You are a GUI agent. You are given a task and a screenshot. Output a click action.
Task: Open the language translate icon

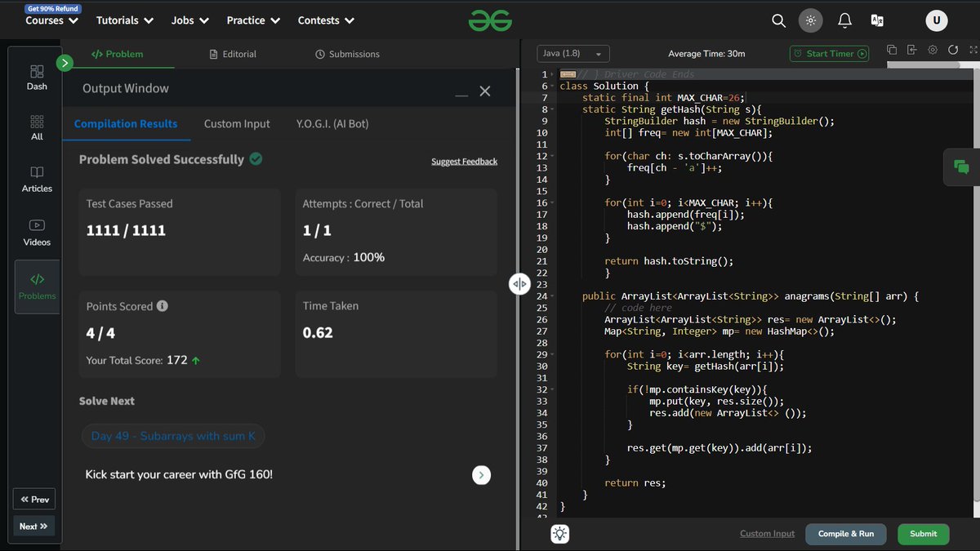[x=878, y=20]
